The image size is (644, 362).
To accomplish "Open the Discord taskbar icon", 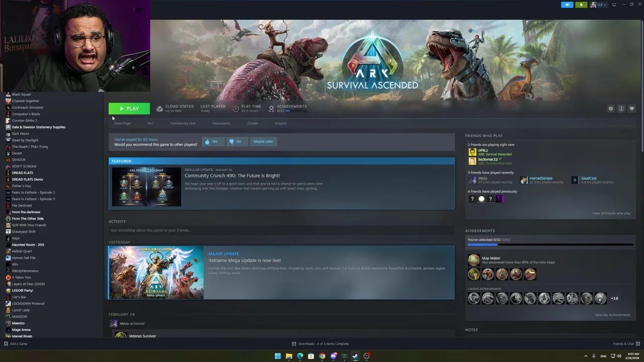I will (x=333, y=356).
